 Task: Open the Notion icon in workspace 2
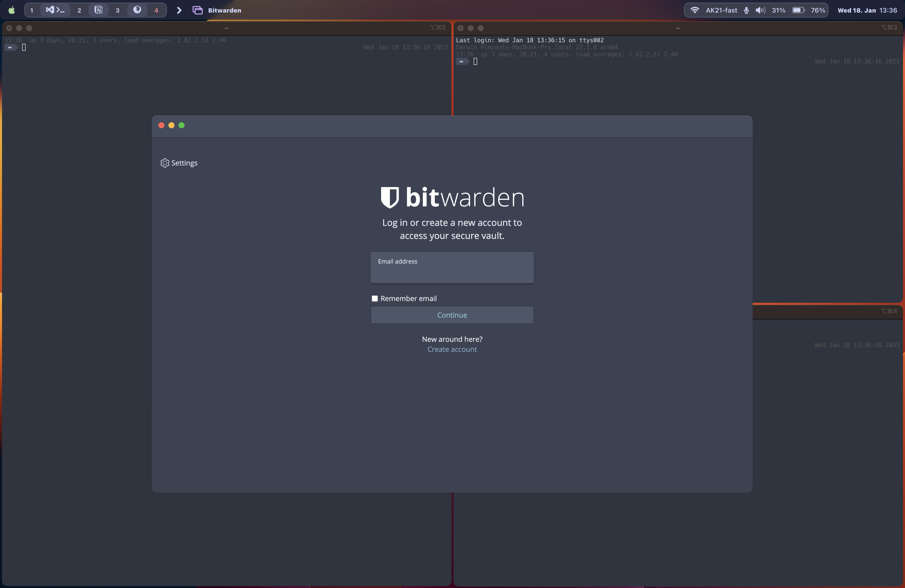point(99,10)
